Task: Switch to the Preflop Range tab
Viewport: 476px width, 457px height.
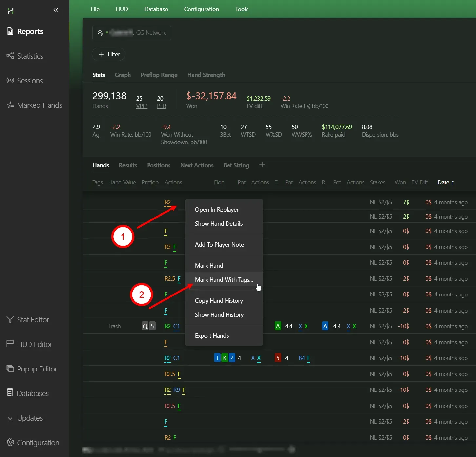Action: coord(159,75)
